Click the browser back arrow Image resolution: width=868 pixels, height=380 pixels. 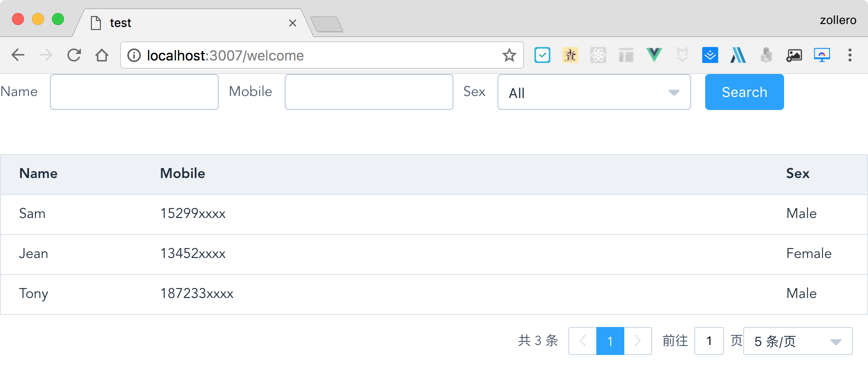coord(18,55)
